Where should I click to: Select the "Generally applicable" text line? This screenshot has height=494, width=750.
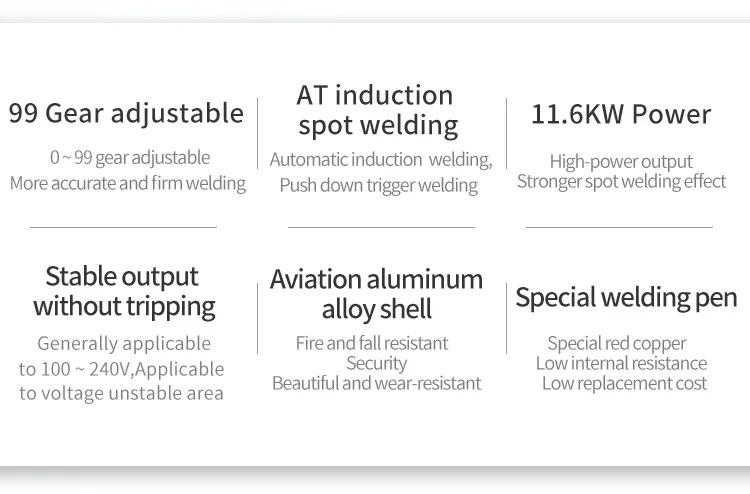[x=124, y=343]
